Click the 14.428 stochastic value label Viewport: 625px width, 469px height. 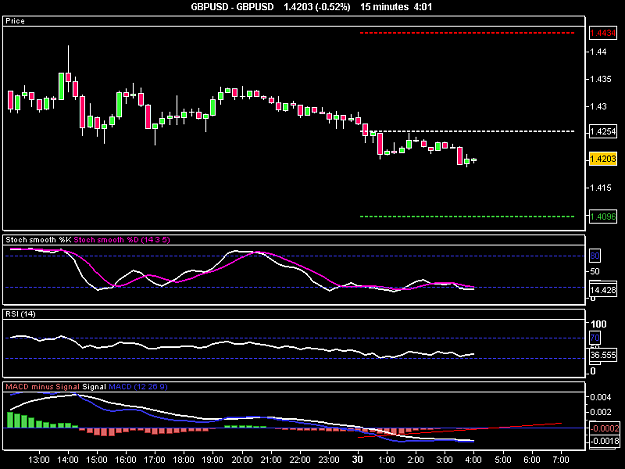coord(603,290)
